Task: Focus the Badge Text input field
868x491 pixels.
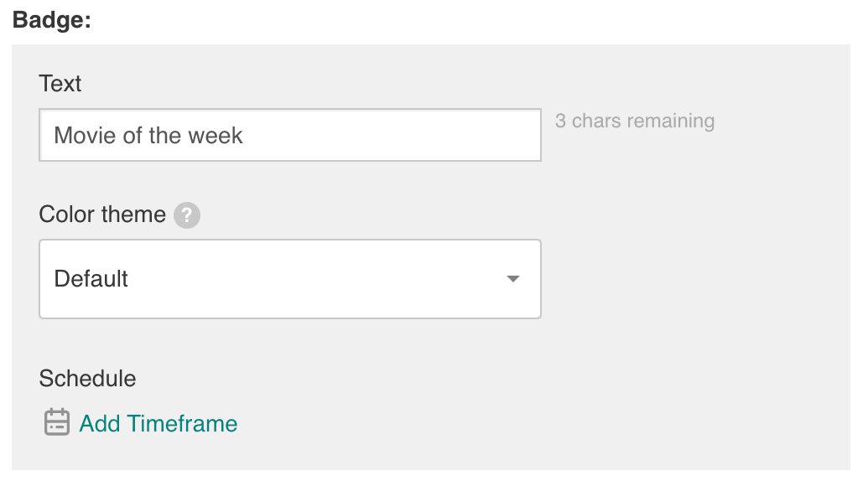Action: click(290, 135)
